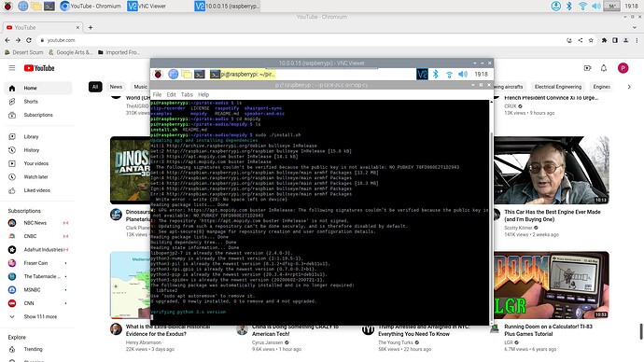The height and width of the screenshot is (362, 644).
Task: Open the Raspberry Pi main menu
Action: [x=7, y=6]
